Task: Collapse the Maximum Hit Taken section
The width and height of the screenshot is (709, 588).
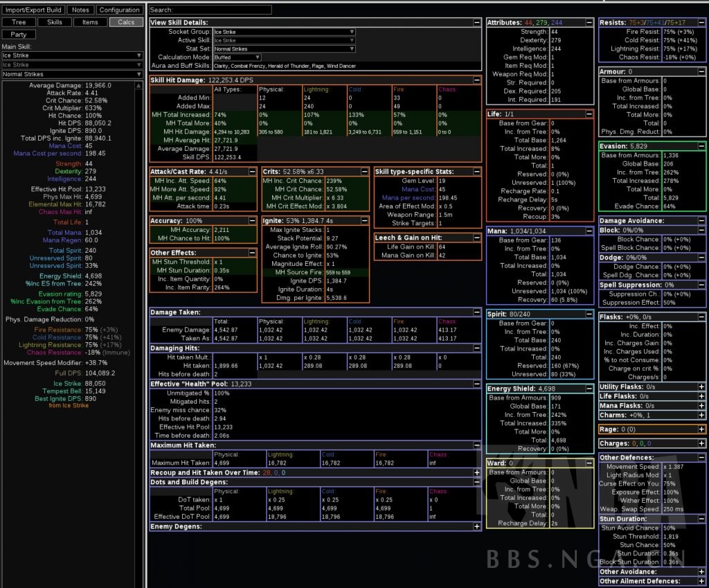Action: [x=477, y=445]
